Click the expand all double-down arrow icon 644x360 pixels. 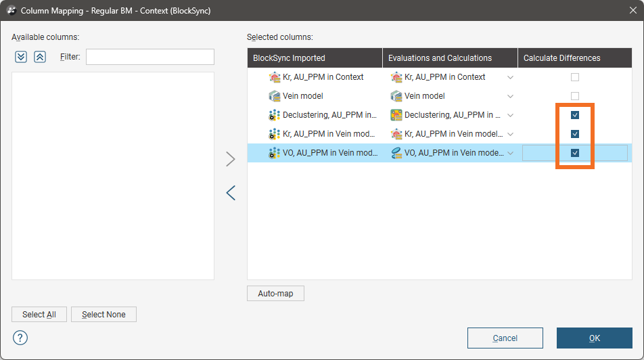[21, 57]
